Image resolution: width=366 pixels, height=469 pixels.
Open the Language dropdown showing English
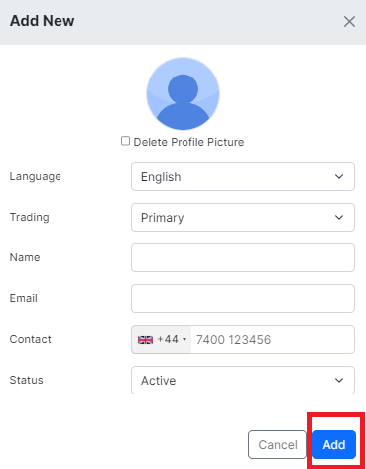point(243,177)
